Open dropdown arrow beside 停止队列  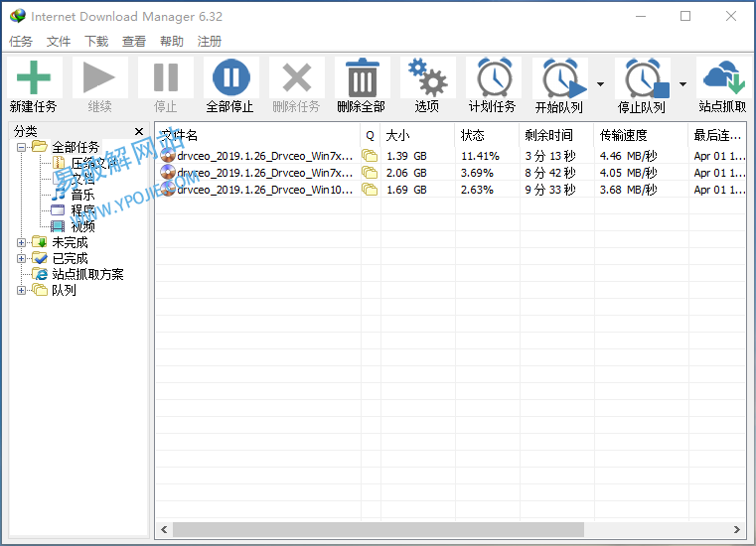pyautogui.click(x=682, y=84)
